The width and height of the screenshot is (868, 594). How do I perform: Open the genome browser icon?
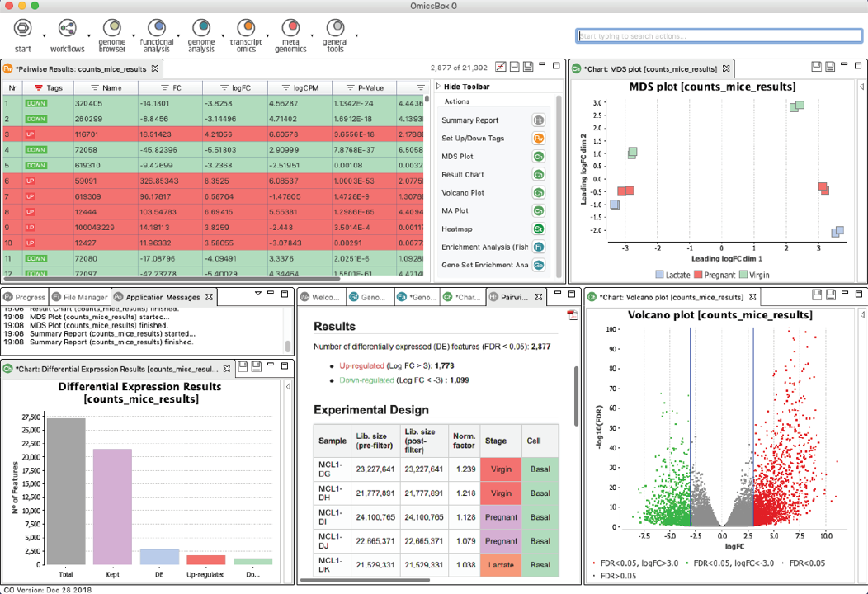pyautogui.click(x=112, y=27)
